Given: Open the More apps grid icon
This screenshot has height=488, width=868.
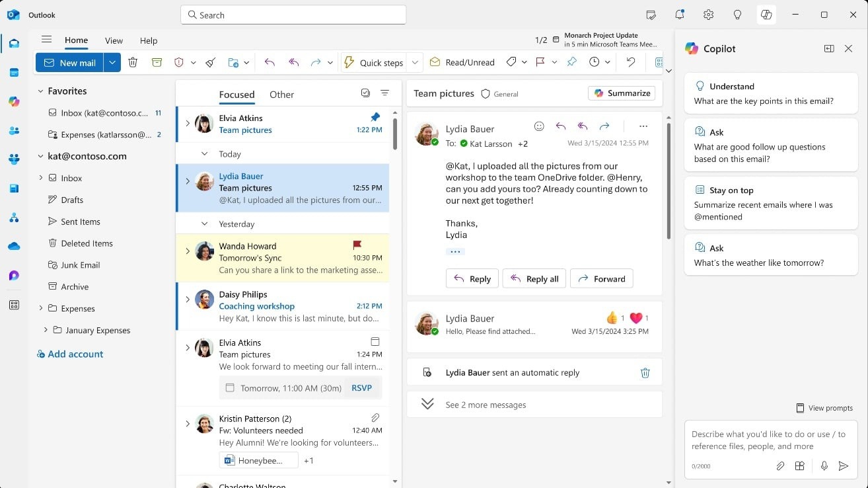Looking at the screenshot, I should pos(14,305).
